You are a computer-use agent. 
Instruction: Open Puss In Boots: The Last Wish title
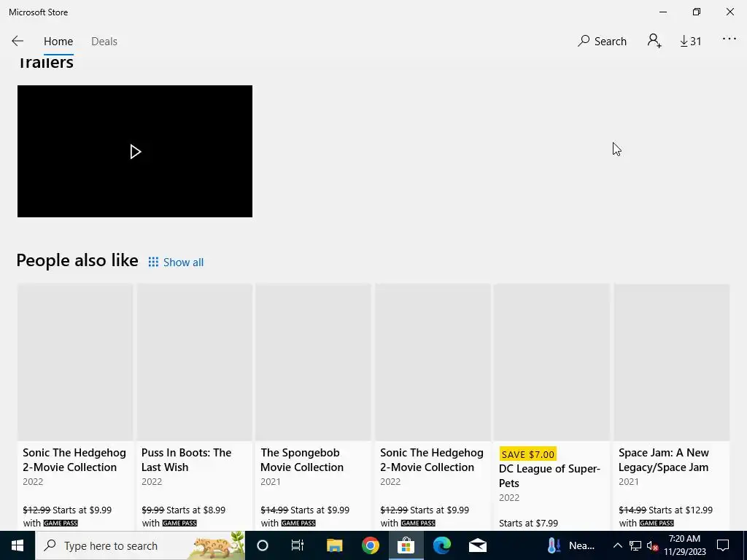[x=186, y=460]
